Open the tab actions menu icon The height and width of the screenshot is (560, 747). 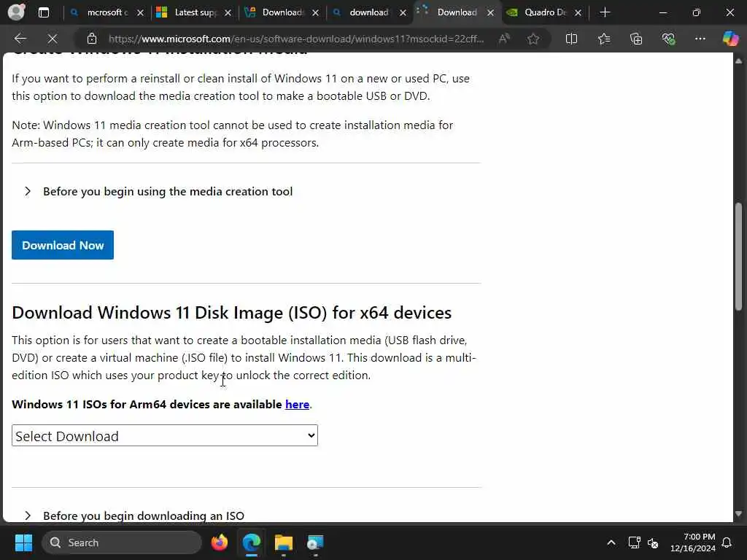click(x=44, y=12)
